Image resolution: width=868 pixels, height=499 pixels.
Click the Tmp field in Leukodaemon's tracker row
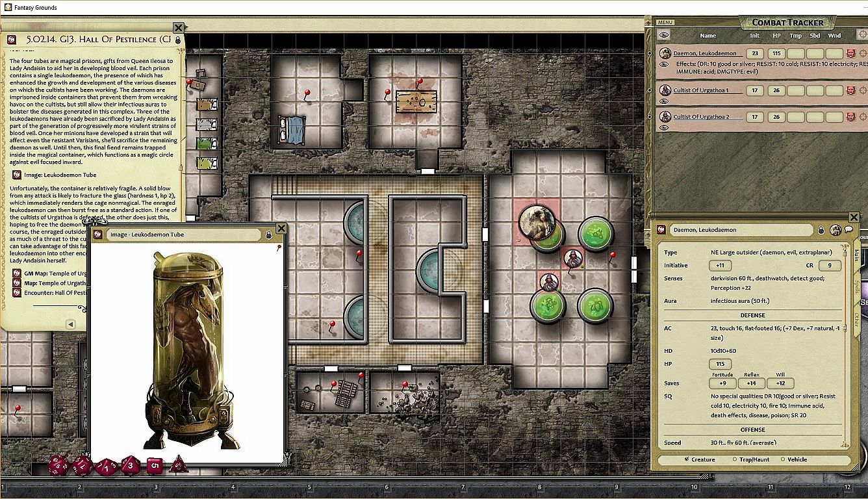[795, 53]
